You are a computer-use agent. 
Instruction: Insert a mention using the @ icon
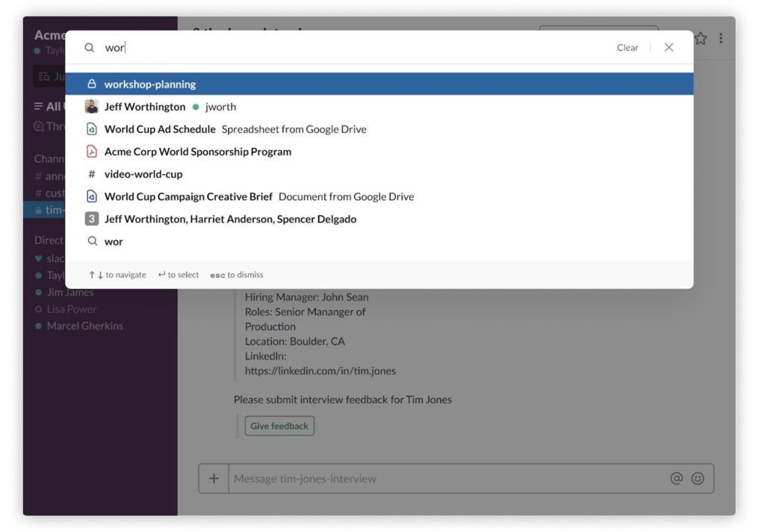(677, 478)
